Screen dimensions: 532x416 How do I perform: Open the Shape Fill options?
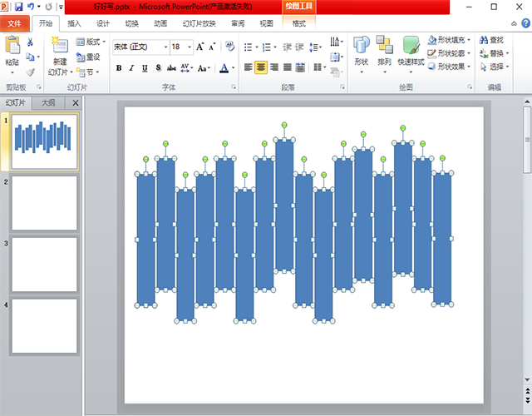click(449, 40)
